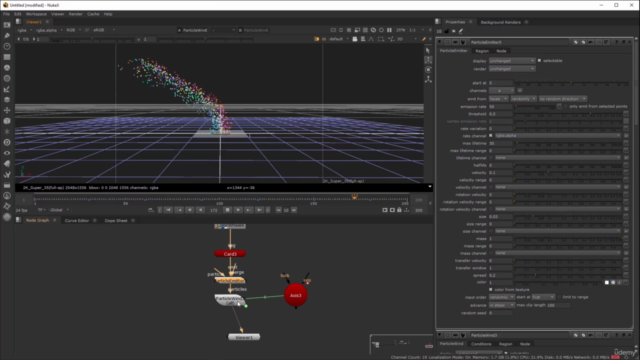Click the viewer pause icon
640x360 pixels.
(x=389, y=30)
